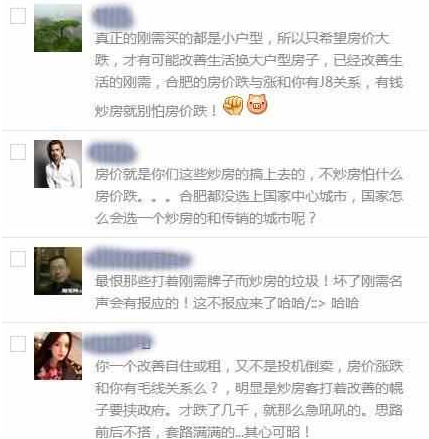This screenshot has height=439, width=429.
Task: Tick the checkbox beside the woman's avatar comment
Action: click(18, 344)
